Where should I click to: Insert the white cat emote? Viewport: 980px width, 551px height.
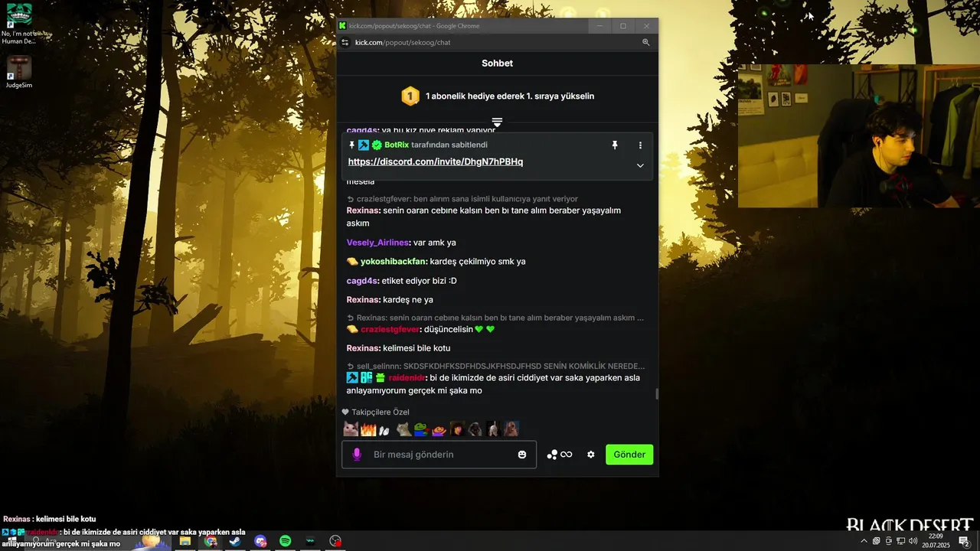click(351, 429)
